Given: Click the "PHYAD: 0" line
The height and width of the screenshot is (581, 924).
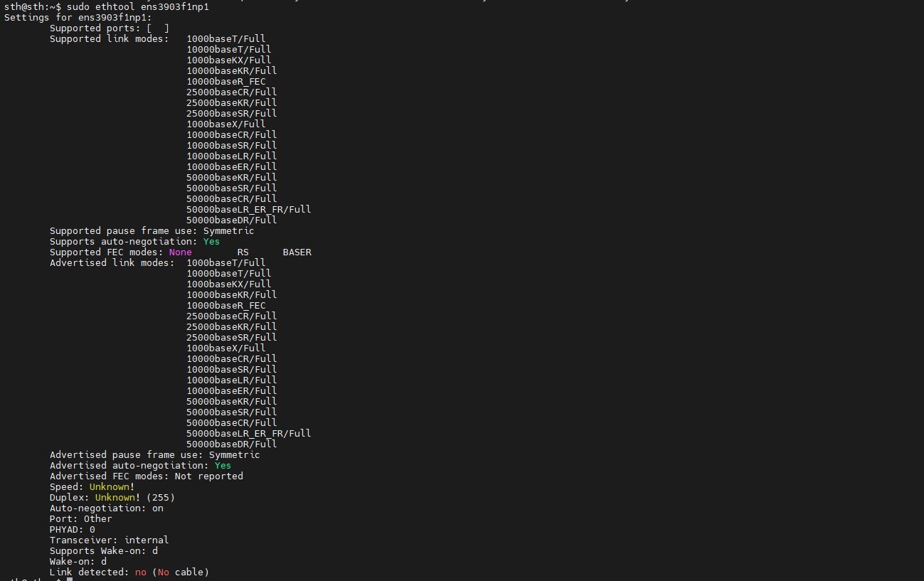Looking at the screenshot, I should [x=72, y=529].
